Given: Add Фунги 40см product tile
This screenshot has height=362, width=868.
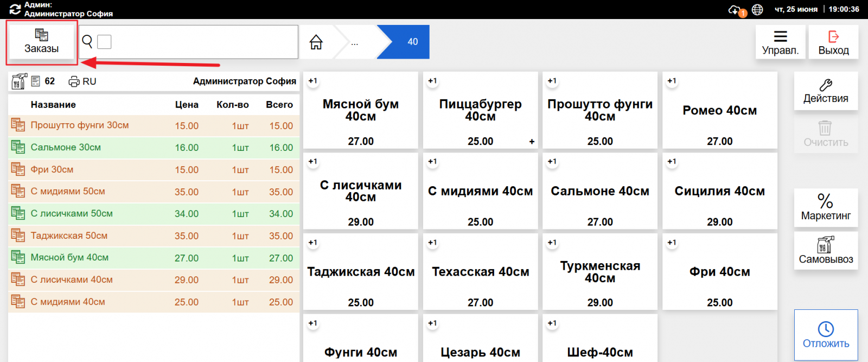Looking at the screenshot, I should click(x=361, y=338).
